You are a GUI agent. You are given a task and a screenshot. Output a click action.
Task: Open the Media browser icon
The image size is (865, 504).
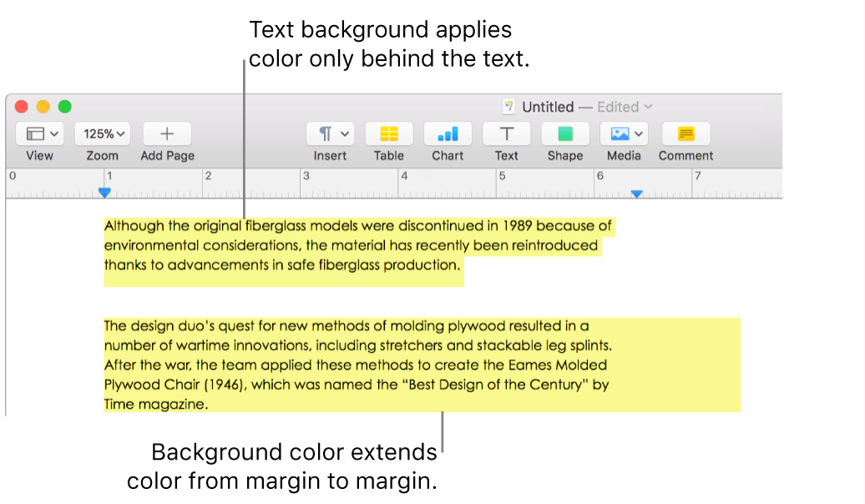620,134
